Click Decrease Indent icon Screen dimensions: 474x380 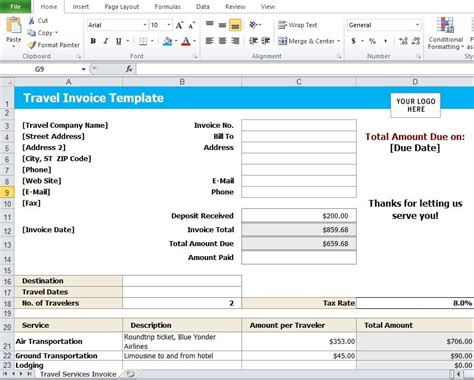[254, 41]
